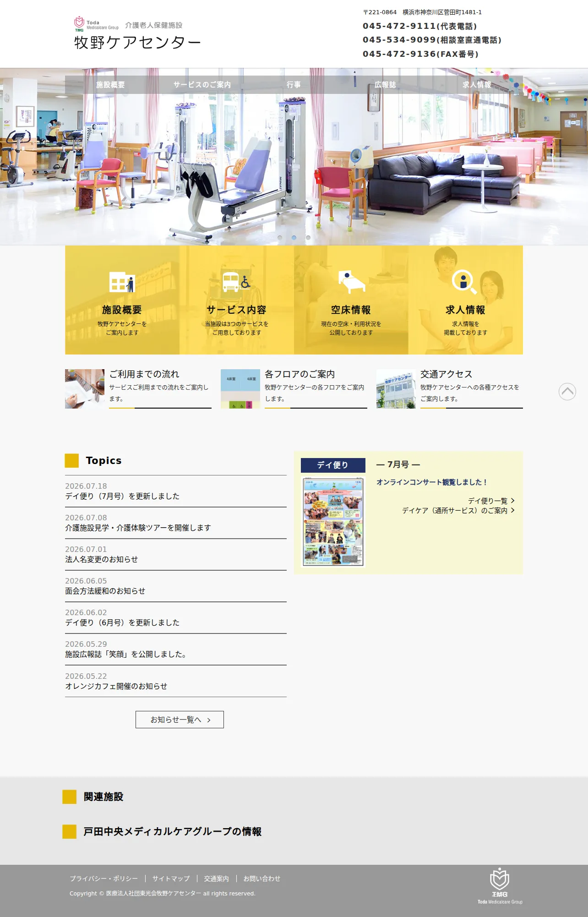Screen dimensions: 588x917
Task: Click the お知らせ一覧へ button
Action: (180, 720)
